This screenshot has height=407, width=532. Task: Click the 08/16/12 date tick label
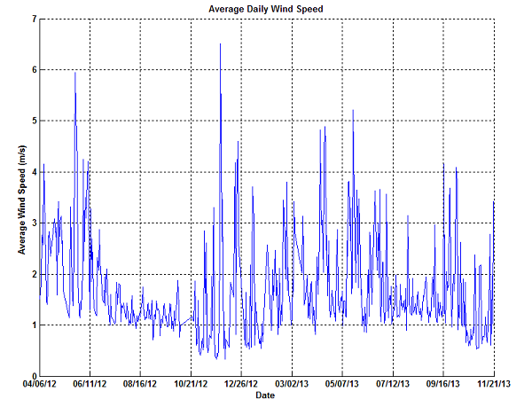(x=140, y=384)
